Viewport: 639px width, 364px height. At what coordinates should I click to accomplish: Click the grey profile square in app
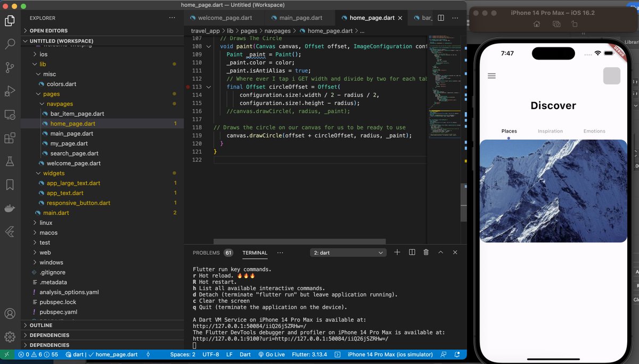pos(612,76)
